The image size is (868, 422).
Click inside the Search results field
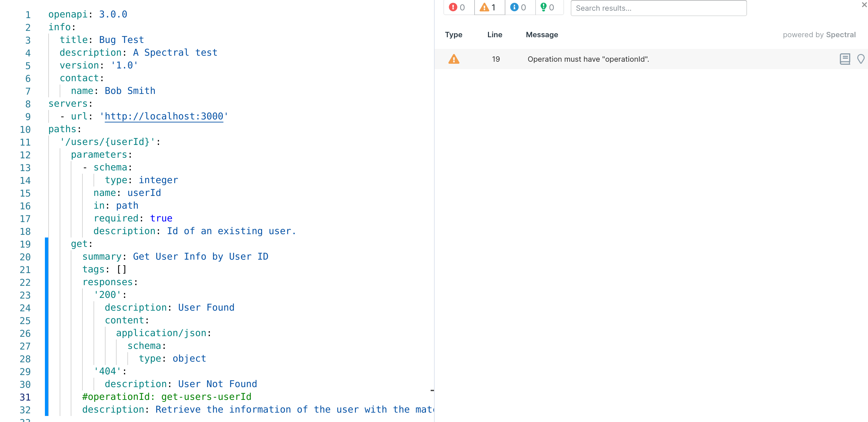659,8
